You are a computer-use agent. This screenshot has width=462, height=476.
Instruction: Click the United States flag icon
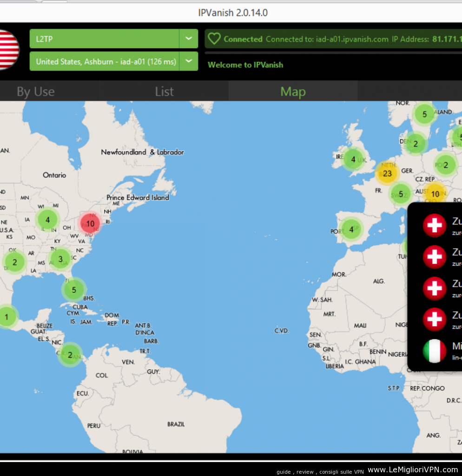click(x=8, y=50)
